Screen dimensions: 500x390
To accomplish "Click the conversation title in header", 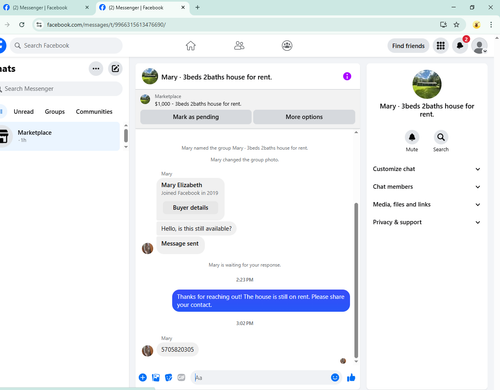I will (x=217, y=77).
